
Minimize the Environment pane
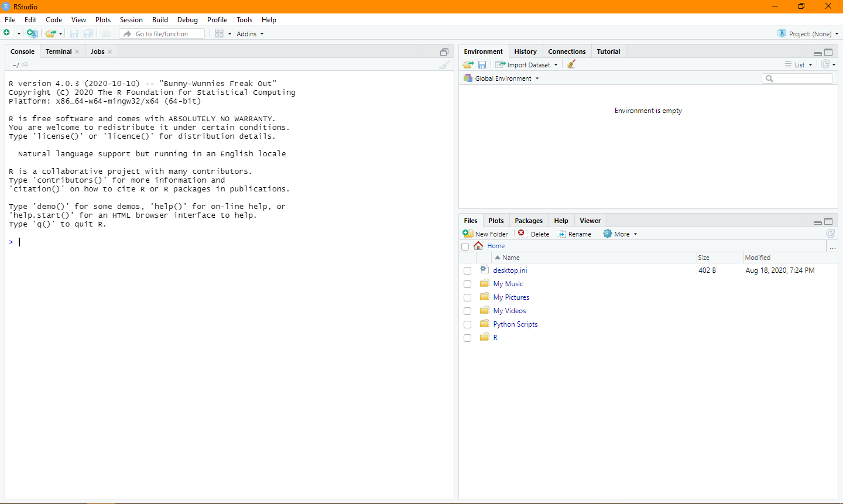pos(818,53)
